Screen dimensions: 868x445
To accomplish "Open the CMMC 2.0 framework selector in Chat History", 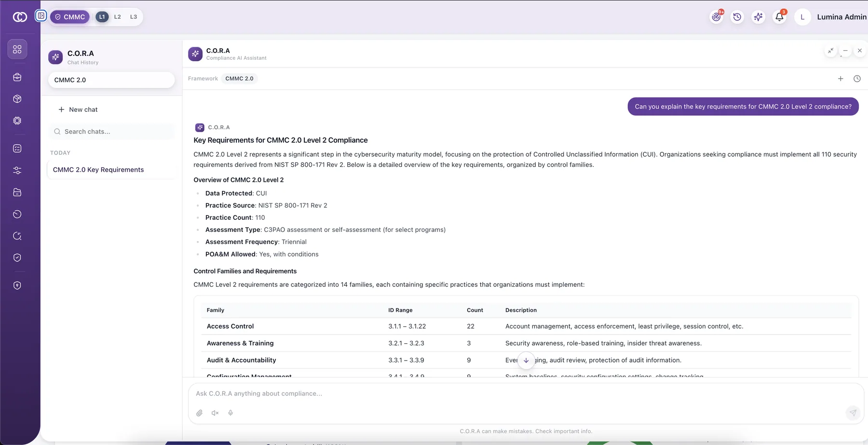I will (x=111, y=80).
